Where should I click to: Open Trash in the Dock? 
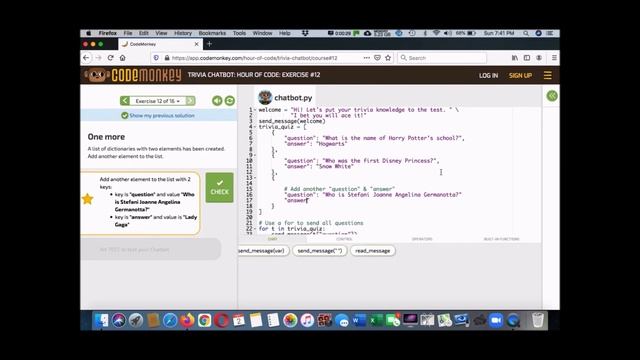tap(538, 320)
